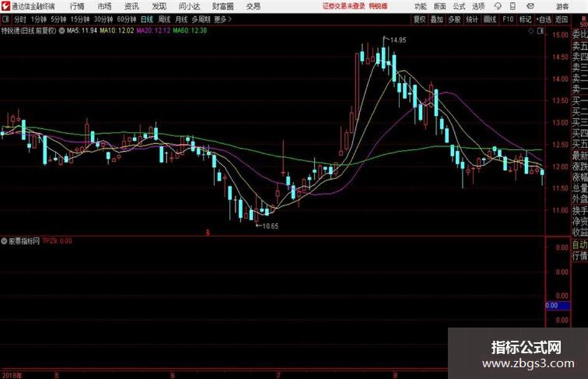Click the 游客 guest account label

point(562,6)
